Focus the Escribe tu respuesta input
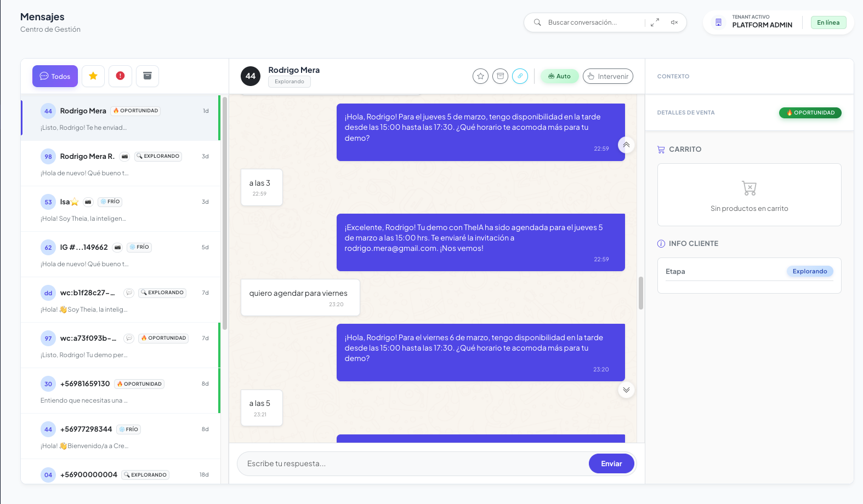Image resolution: width=863 pixels, height=504 pixels. 414,463
